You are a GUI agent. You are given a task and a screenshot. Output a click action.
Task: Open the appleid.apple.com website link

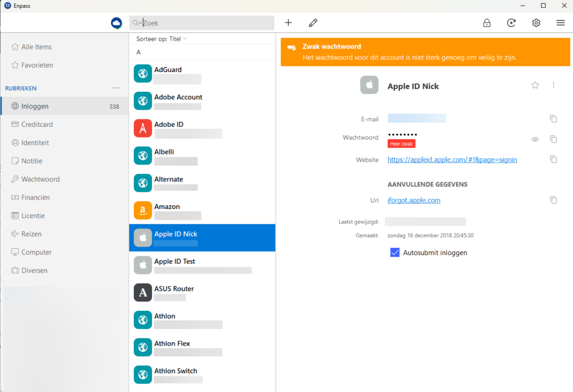coord(452,159)
